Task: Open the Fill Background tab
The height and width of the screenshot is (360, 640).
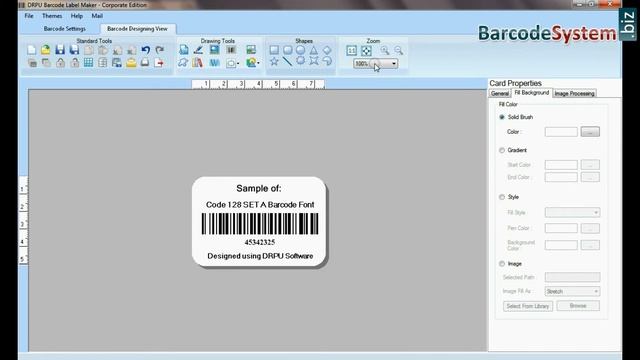Action: (x=532, y=93)
